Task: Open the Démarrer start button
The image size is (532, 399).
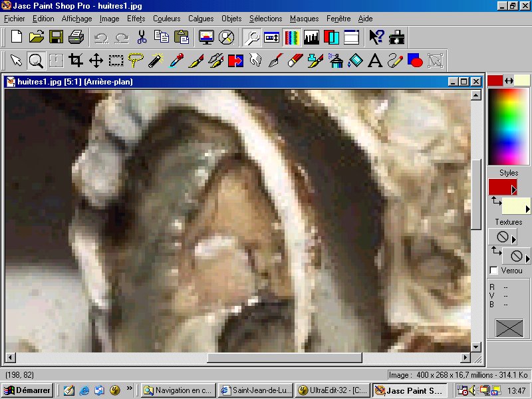Action: click(27, 390)
